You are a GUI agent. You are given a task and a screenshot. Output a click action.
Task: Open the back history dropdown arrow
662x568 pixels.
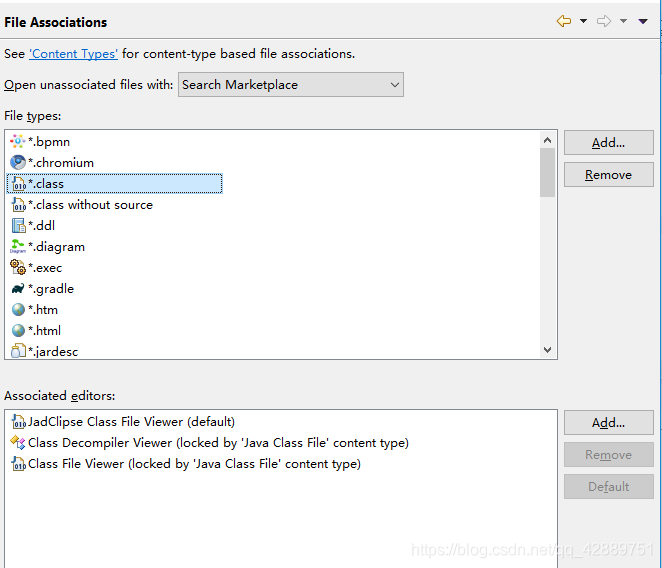click(583, 21)
